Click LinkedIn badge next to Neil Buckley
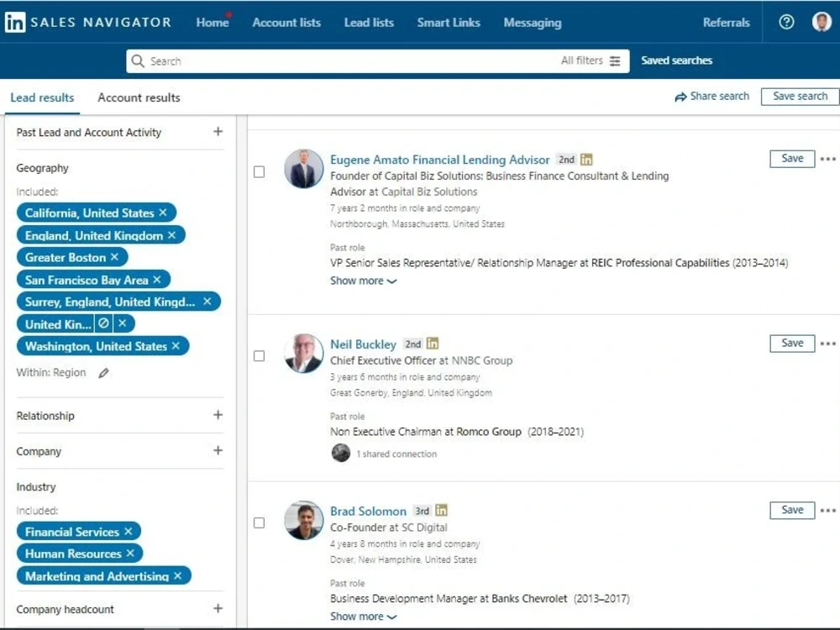The width and height of the screenshot is (840, 630). point(433,344)
